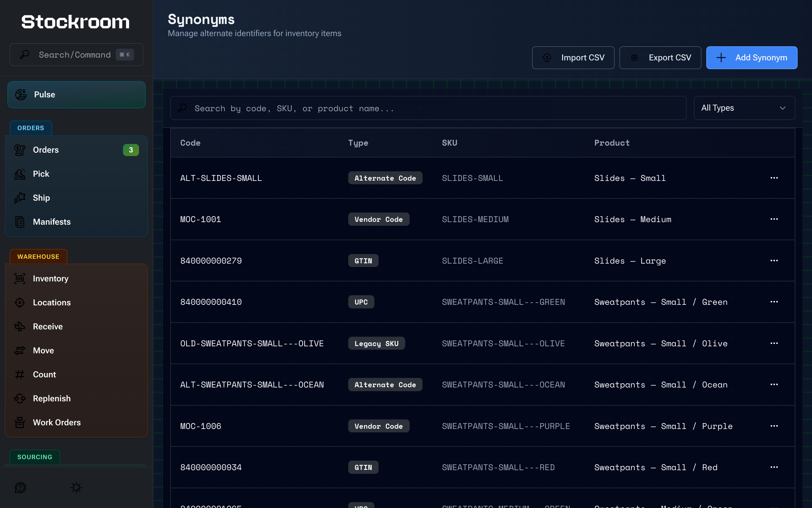Click the Receive sidebar icon
Viewport: 812px width, 508px height.
[20, 327]
